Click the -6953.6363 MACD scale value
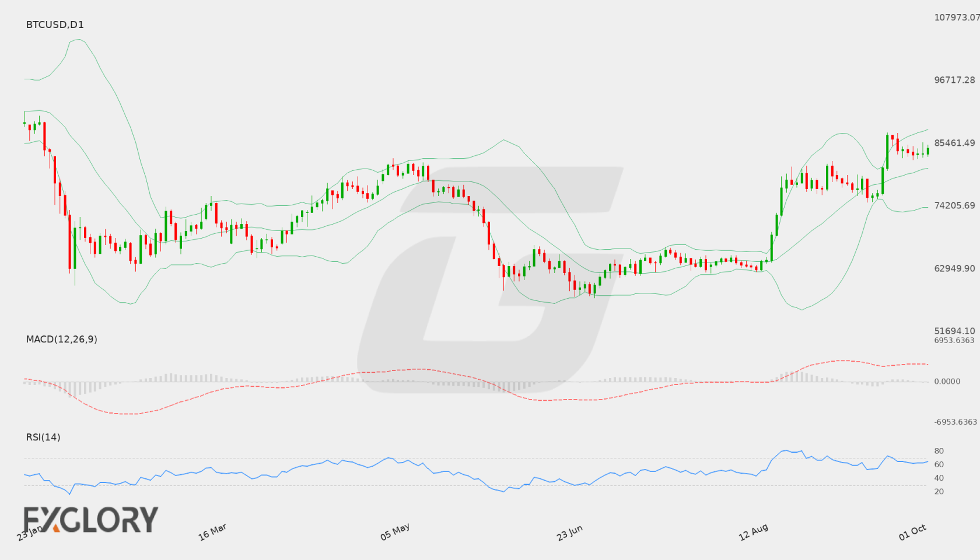Viewport: 980px width, 560px height. pyautogui.click(x=956, y=422)
